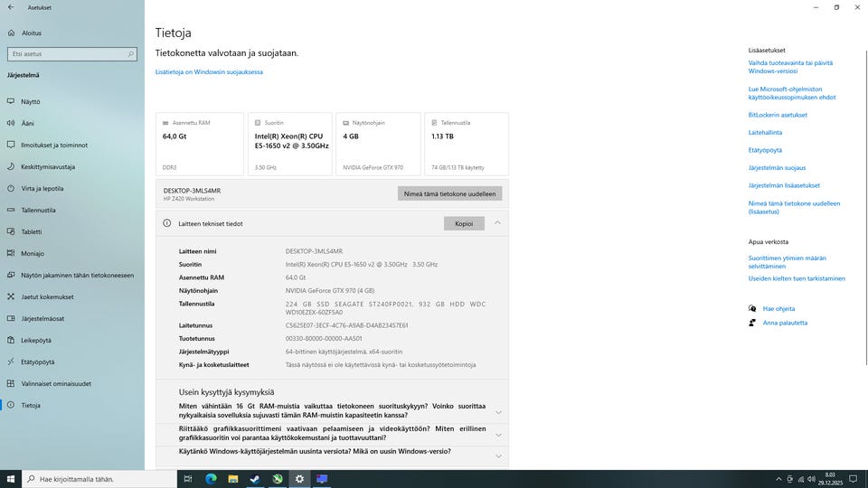Image resolution: width=868 pixels, height=488 pixels.
Task: Collapse Laitteen tekniset tiedot section chevron
Action: pyautogui.click(x=497, y=223)
